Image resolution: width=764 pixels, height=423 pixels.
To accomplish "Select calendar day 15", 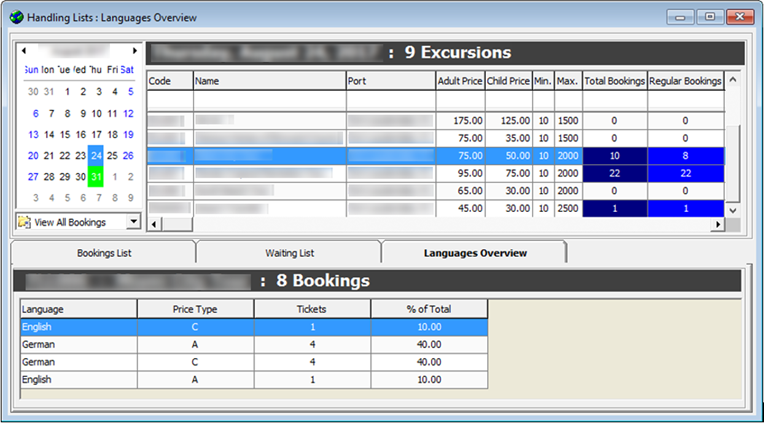I will coord(65,135).
